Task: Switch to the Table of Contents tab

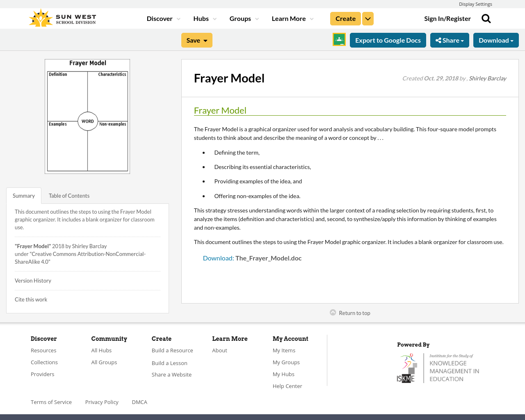Action: coord(69,195)
